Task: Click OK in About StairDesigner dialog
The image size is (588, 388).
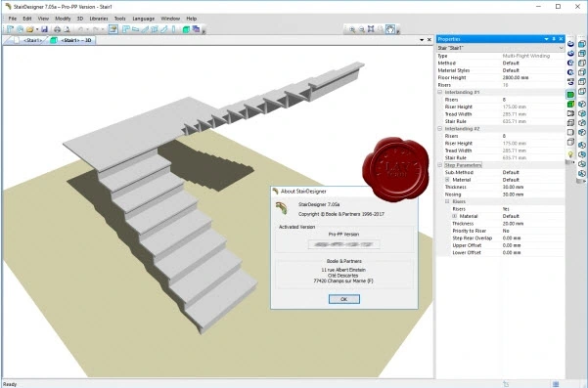Action: (343, 299)
